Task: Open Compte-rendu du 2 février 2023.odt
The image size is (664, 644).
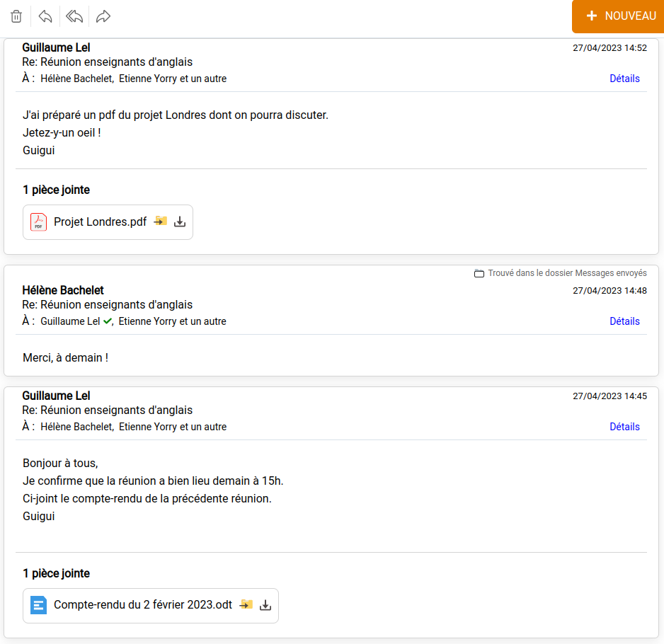Action: click(x=143, y=605)
